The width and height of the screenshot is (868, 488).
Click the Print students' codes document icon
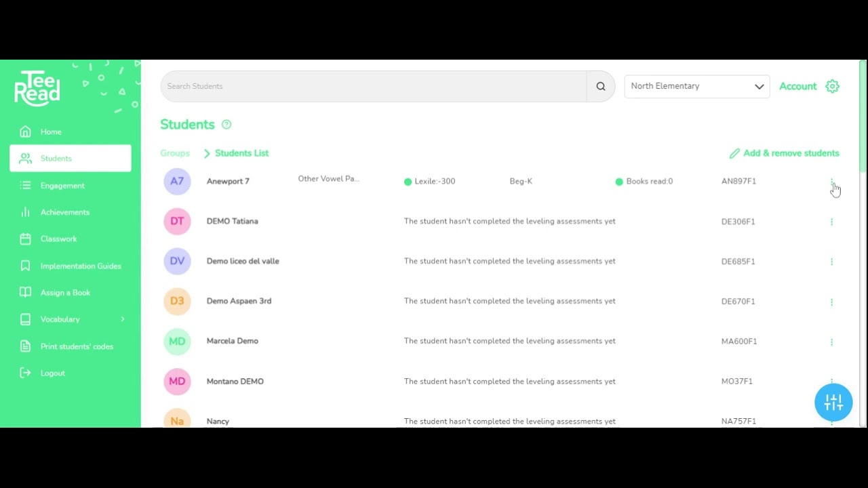pos(25,346)
